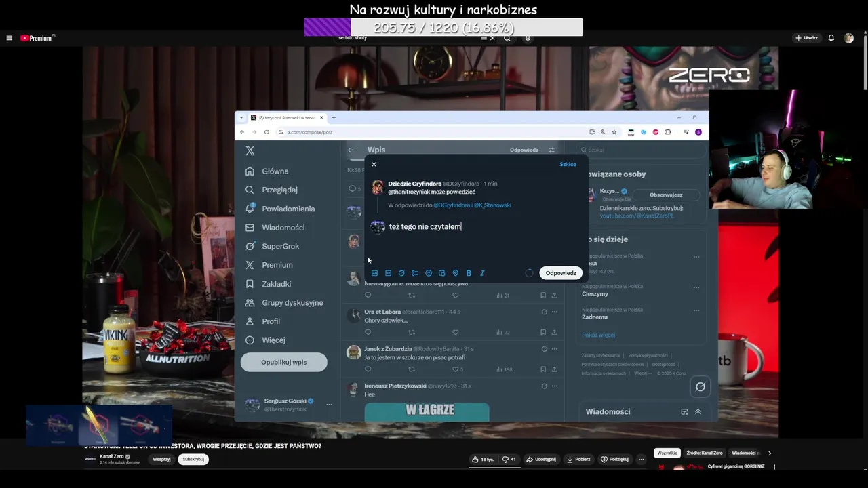
Task: Go back with Wpis header arrow
Action: click(x=351, y=150)
